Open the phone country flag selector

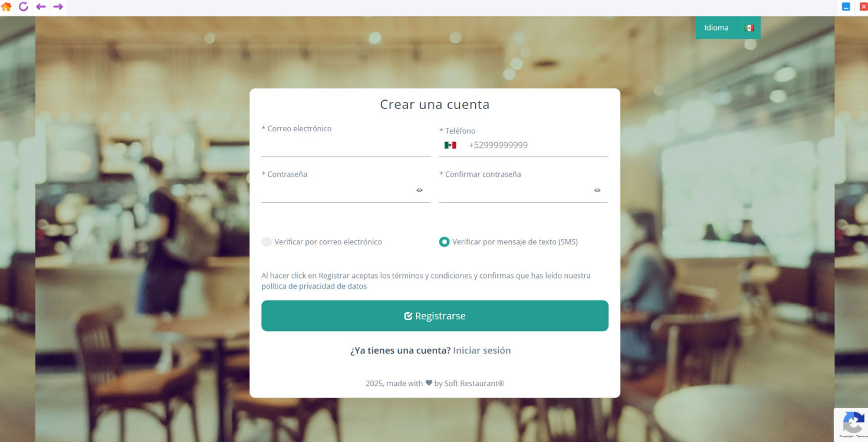(x=451, y=145)
